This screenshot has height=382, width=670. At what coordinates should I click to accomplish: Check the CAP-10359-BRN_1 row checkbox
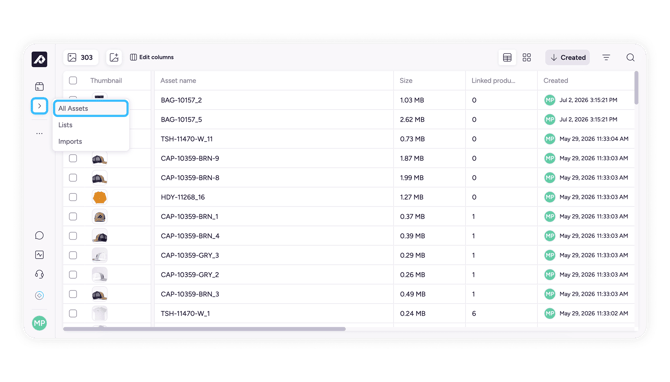pos(73,216)
